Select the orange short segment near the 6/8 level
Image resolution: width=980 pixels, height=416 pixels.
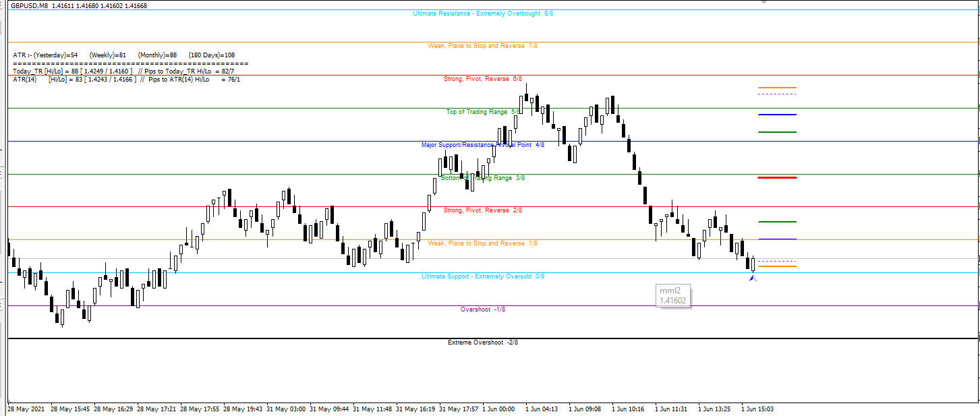click(x=777, y=88)
